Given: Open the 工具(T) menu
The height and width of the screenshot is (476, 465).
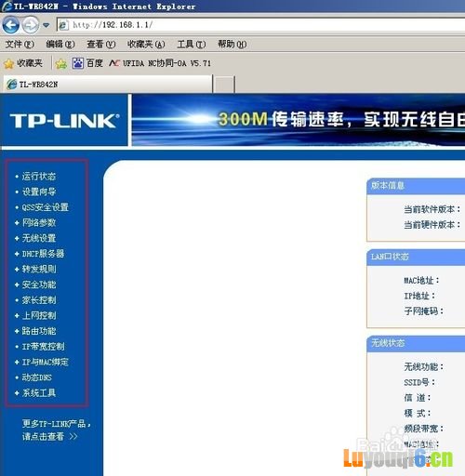Looking at the screenshot, I should 192,45.
